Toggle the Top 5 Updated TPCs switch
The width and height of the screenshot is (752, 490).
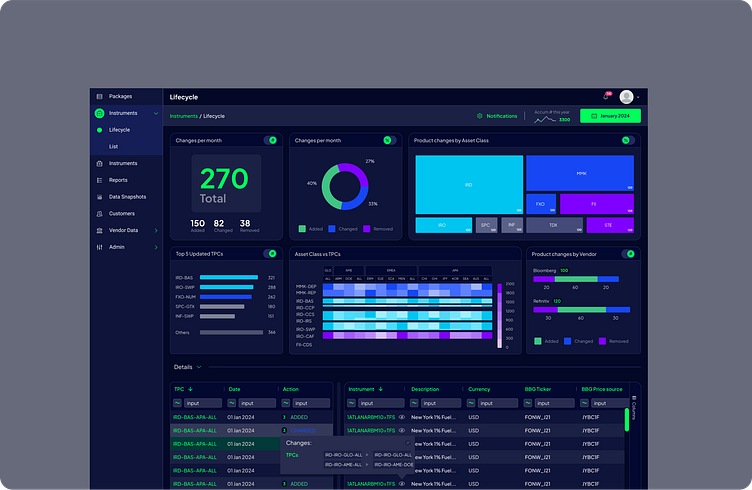[270, 254]
